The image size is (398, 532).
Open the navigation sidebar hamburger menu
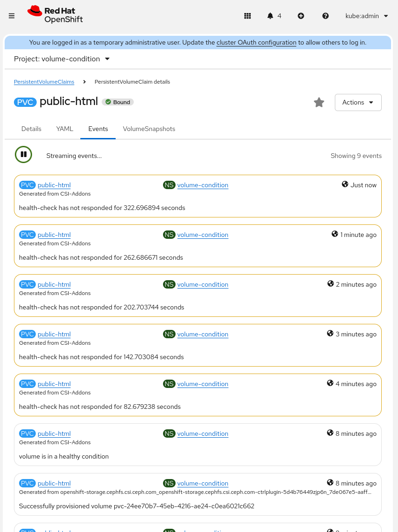pyautogui.click(x=12, y=15)
